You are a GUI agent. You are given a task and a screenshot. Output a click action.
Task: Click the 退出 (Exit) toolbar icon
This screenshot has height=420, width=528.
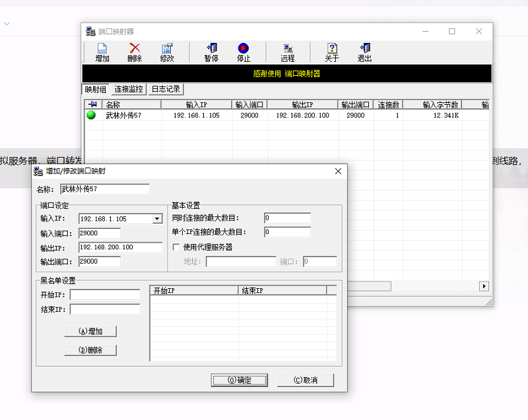point(364,53)
